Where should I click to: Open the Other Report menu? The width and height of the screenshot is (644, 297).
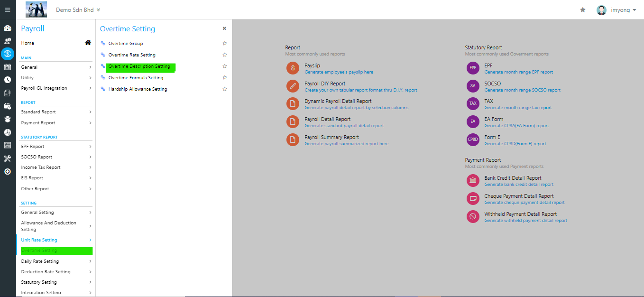(56, 189)
